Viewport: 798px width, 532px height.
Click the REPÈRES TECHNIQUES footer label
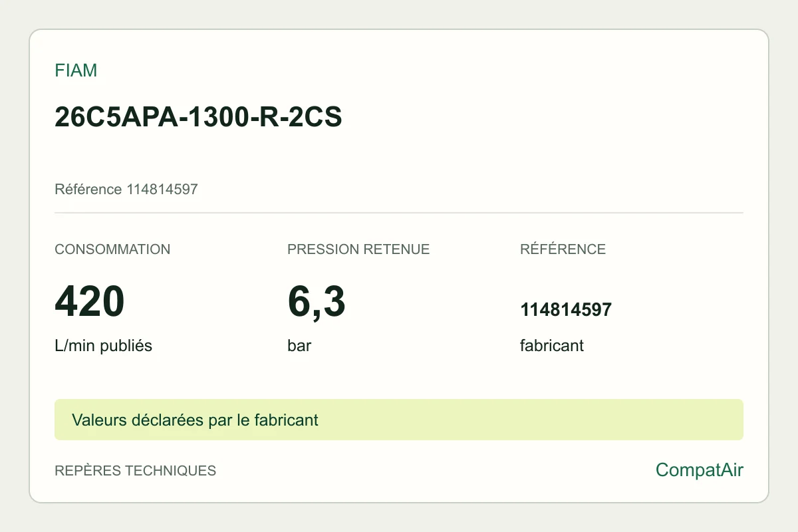click(x=135, y=470)
